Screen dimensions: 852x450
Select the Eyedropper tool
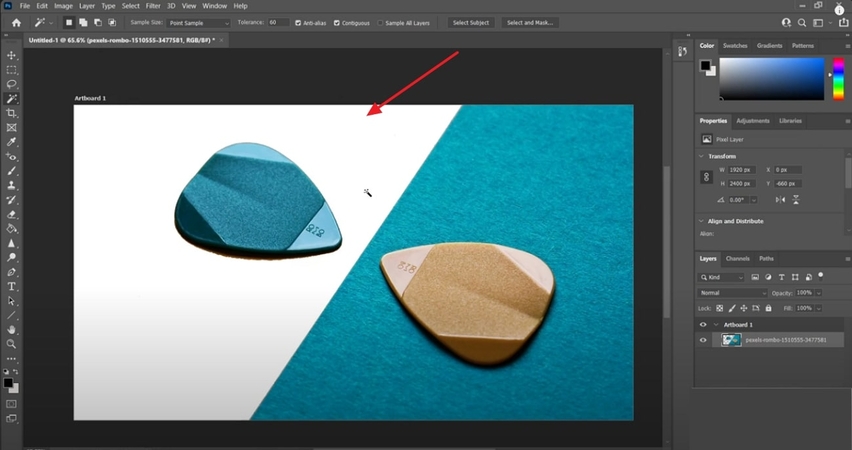tap(12, 142)
